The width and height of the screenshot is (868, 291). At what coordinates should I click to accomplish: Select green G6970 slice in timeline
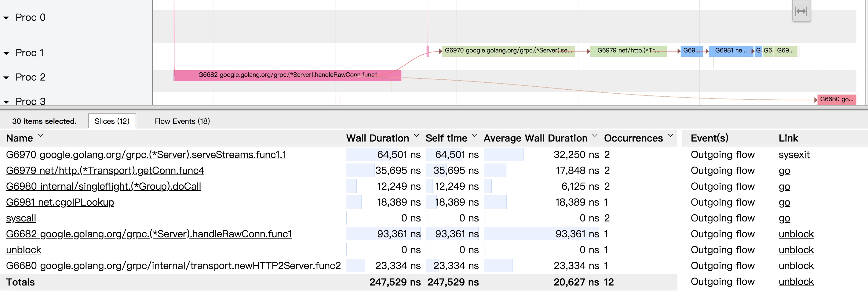508,51
